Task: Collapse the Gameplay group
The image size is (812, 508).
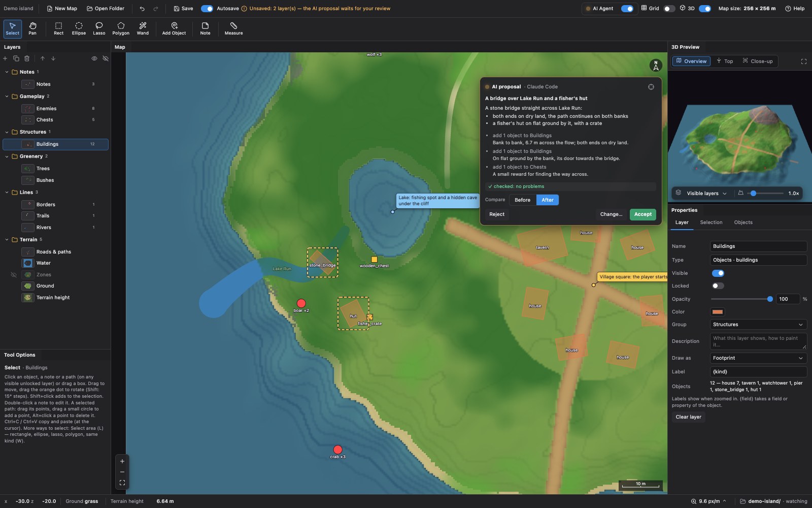Action: tap(7, 97)
